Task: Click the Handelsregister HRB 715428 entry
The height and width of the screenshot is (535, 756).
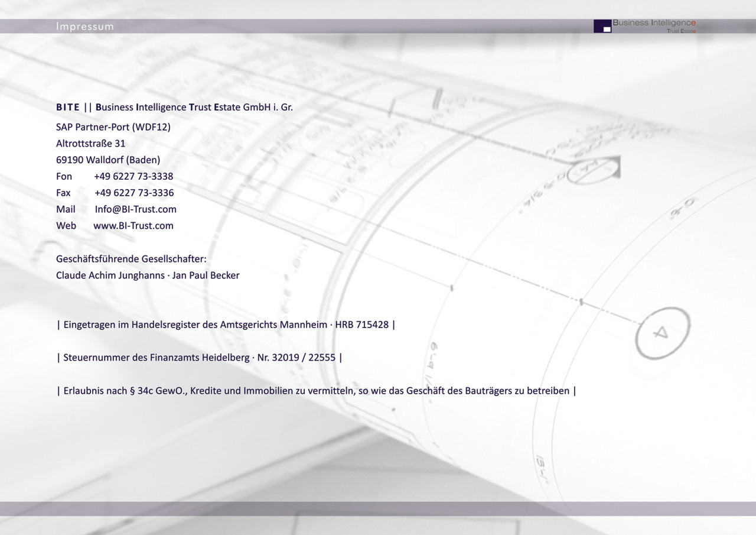Action: [226, 325]
